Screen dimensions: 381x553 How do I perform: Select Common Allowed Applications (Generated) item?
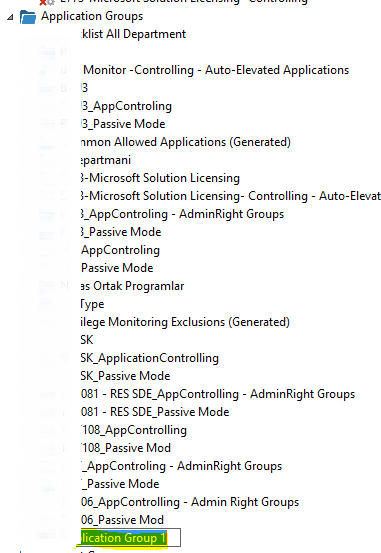[186, 142]
